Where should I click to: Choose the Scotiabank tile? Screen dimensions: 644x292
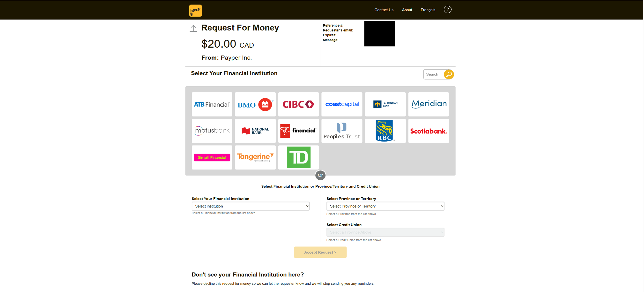pyautogui.click(x=428, y=131)
